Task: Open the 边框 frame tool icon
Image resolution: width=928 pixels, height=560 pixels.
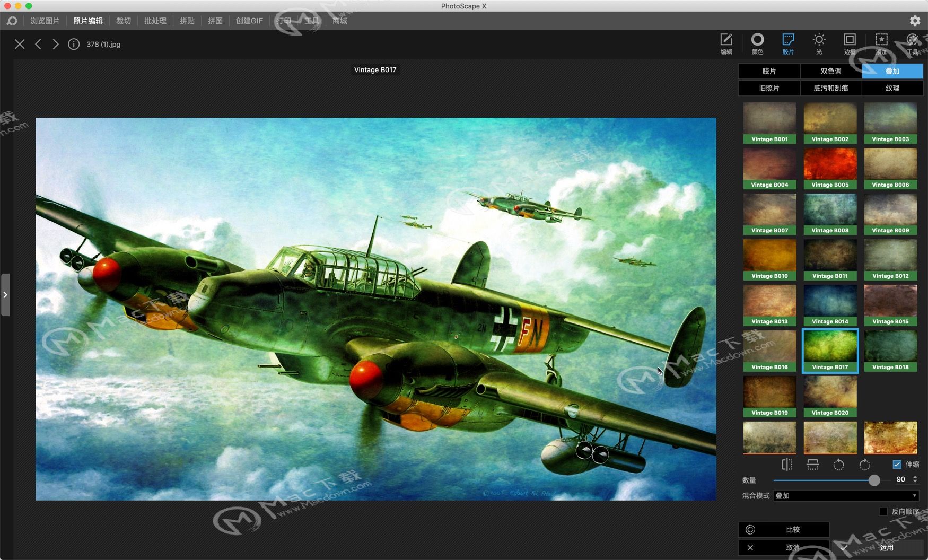Action: [x=850, y=43]
